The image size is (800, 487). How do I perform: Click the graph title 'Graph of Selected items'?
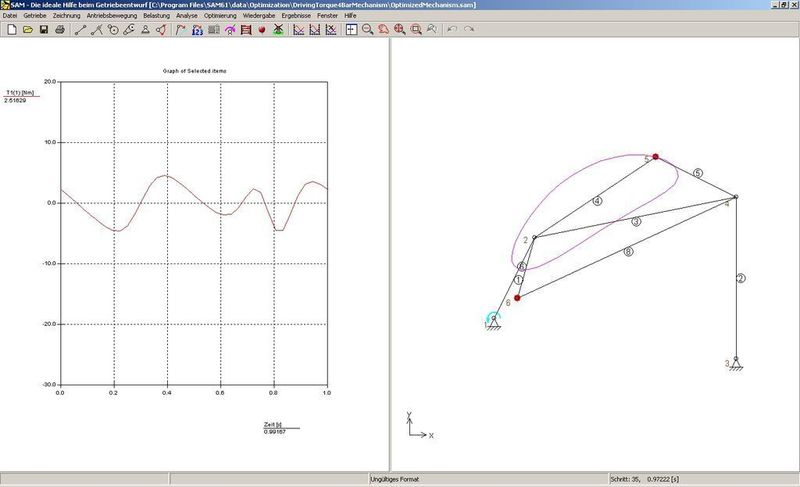[194, 71]
